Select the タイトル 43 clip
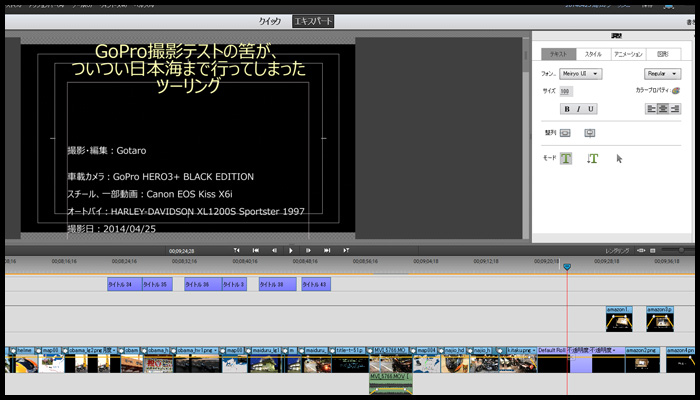The width and height of the screenshot is (700, 400). click(x=316, y=284)
